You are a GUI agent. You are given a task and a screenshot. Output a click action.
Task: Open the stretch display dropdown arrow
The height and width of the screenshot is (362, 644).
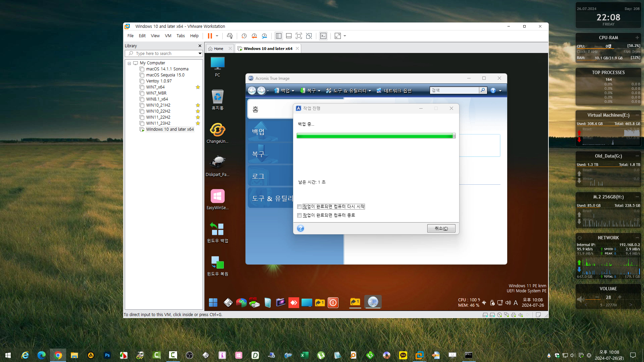[345, 36]
